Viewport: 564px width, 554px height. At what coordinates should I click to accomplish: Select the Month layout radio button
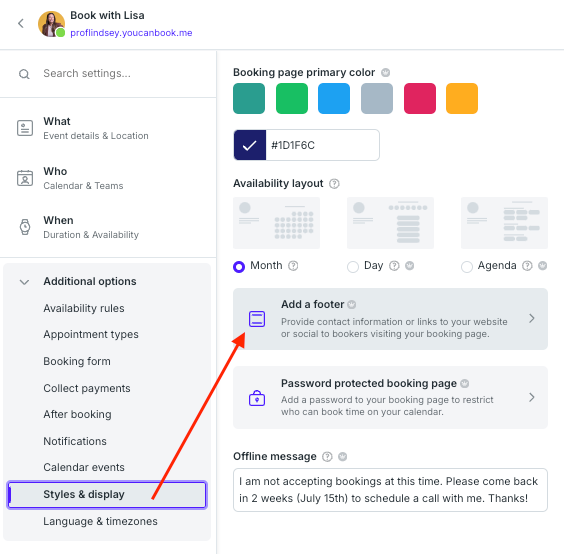239,267
